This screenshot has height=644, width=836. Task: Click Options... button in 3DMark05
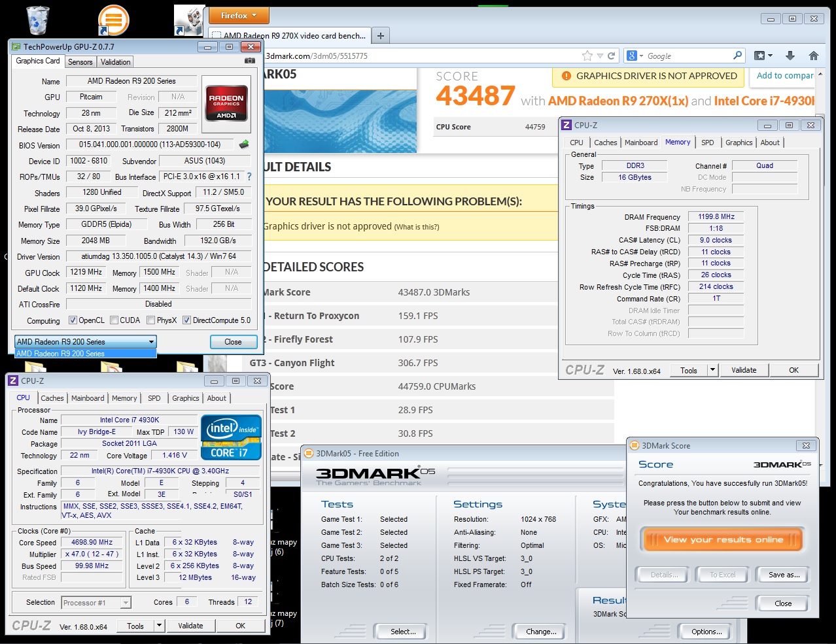coord(706,632)
